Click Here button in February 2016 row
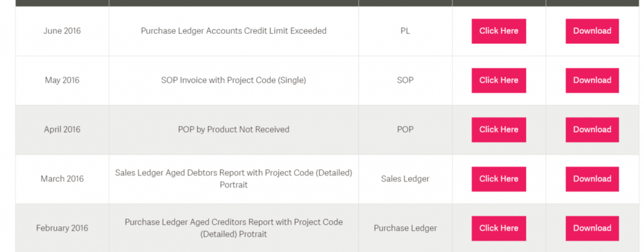Screen dimensions: 644x252 pos(498,228)
